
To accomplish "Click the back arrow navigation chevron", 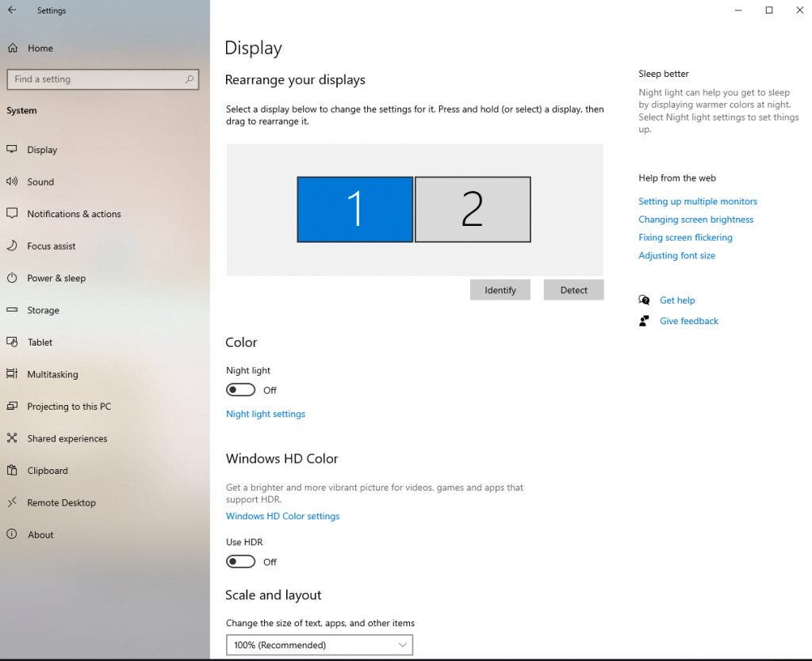I will pos(10,10).
